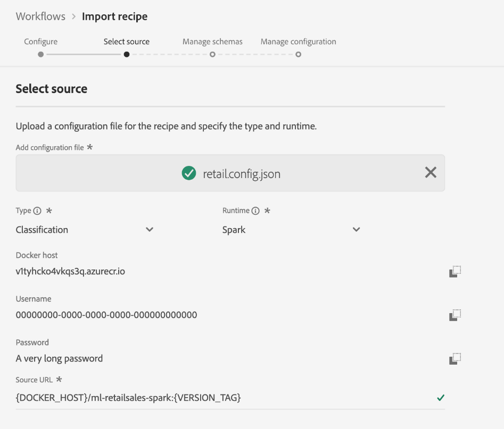Click the green checkmark beside retail.config.json
This screenshot has height=429, width=504.
[189, 173]
